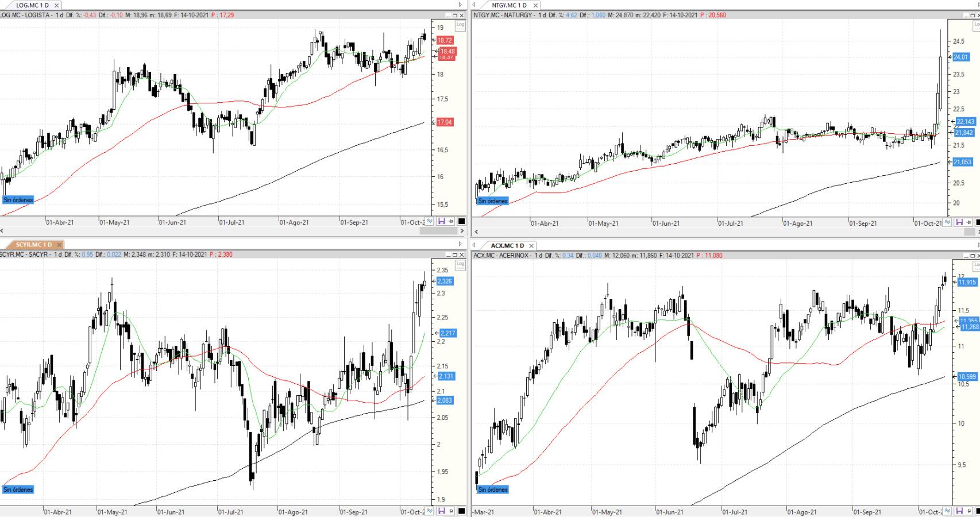Click the 'Sin órdenes' label on Sacyr chart
Viewport: 980px width, 517px height.
pyautogui.click(x=18, y=489)
